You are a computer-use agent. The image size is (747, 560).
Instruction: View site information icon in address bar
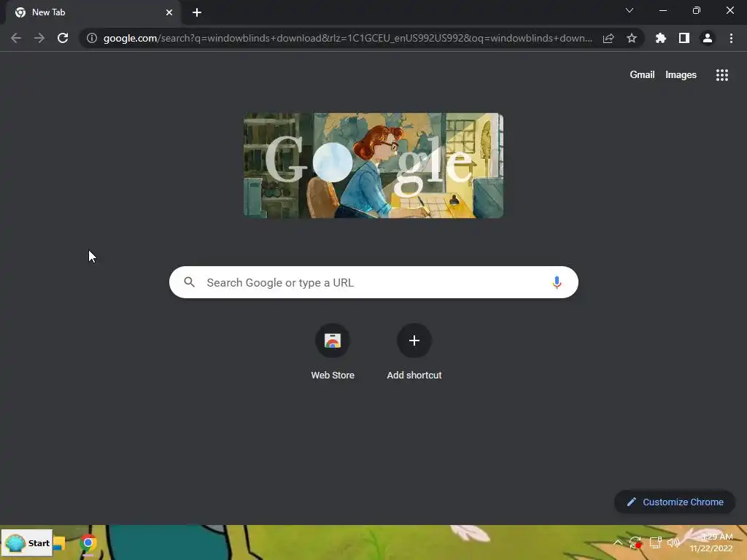point(92,38)
